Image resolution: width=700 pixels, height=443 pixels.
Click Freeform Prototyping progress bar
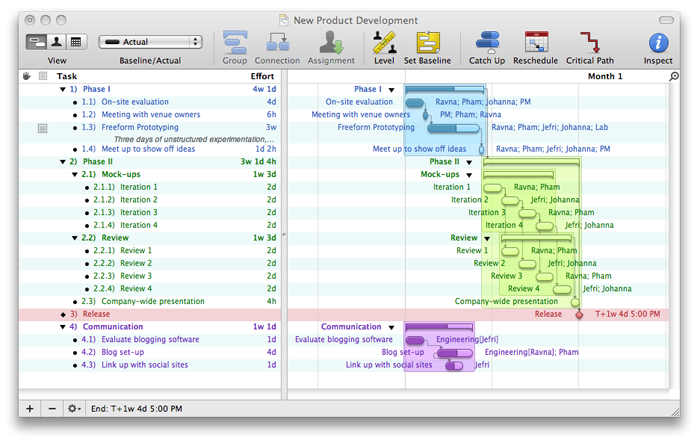point(454,129)
